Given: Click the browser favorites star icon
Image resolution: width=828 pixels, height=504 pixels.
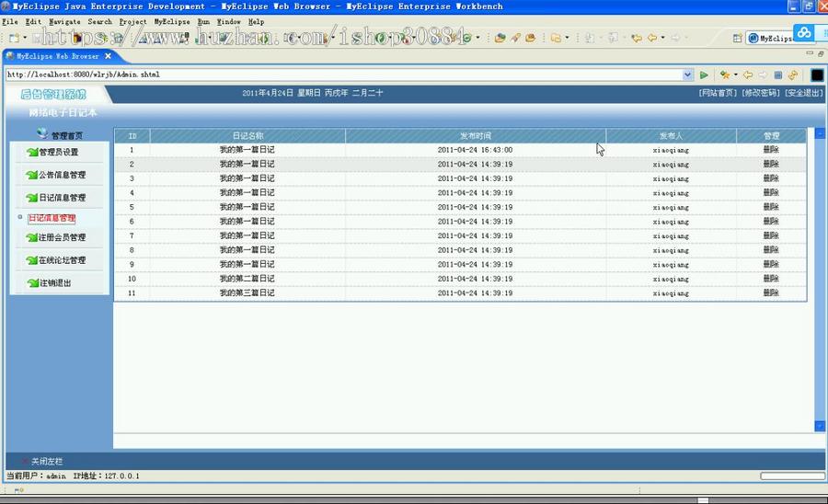Looking at the screenshot, I should [x=725, y=74].
